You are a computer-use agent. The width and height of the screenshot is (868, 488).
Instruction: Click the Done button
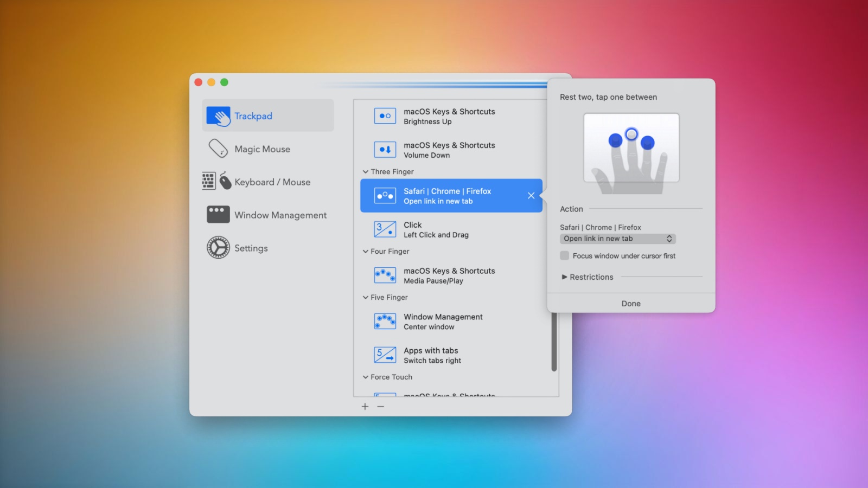click(631, 304)
